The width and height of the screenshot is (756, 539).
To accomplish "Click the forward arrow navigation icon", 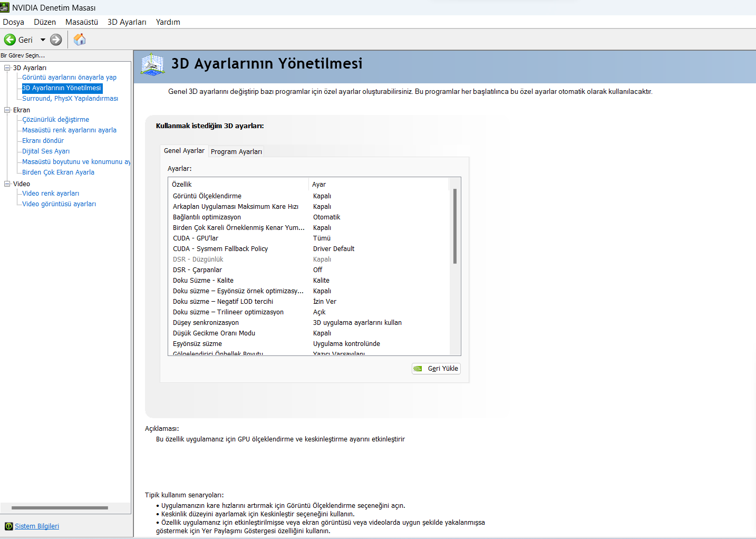I will 56,40.
